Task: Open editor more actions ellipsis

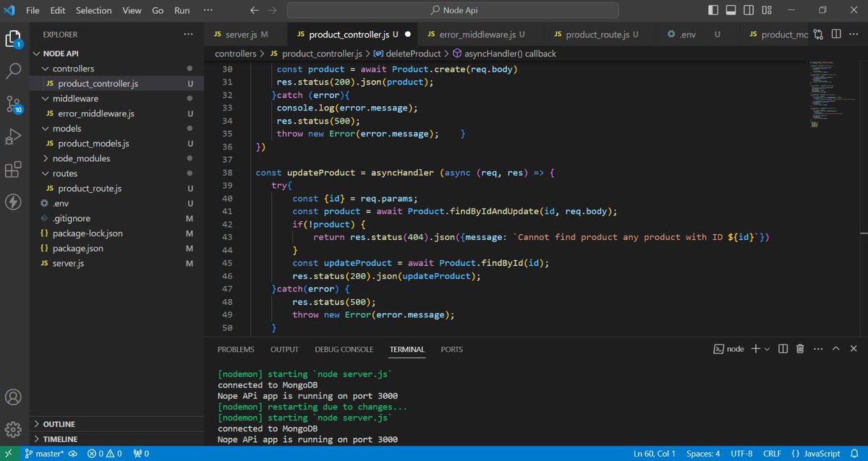Action: 854,34
